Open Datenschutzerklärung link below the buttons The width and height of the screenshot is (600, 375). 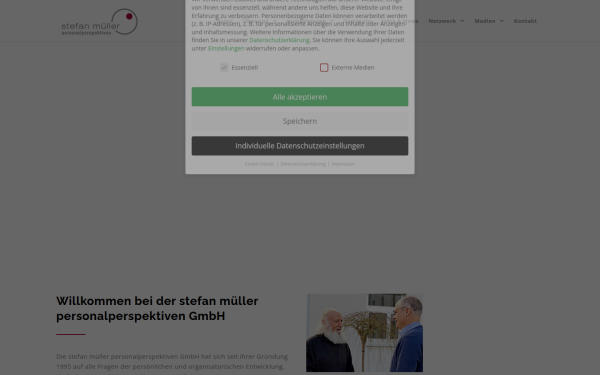(303, 164)
